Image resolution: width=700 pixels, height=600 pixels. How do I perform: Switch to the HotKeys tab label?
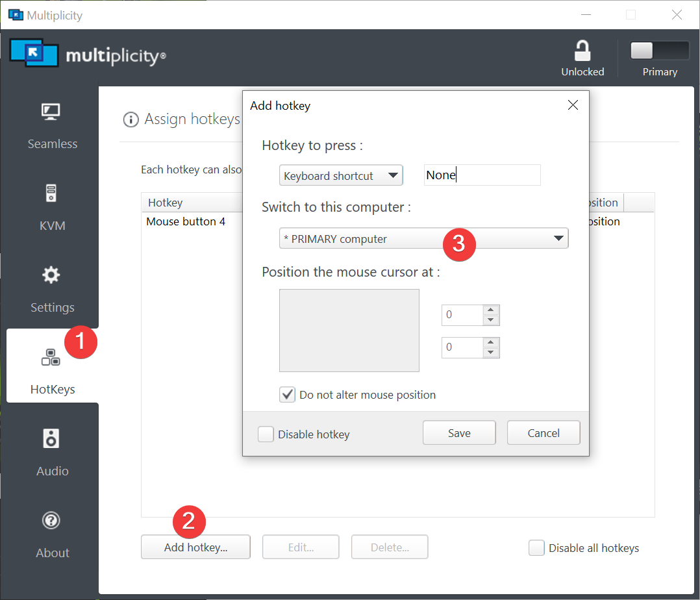[x=53, y=390]
